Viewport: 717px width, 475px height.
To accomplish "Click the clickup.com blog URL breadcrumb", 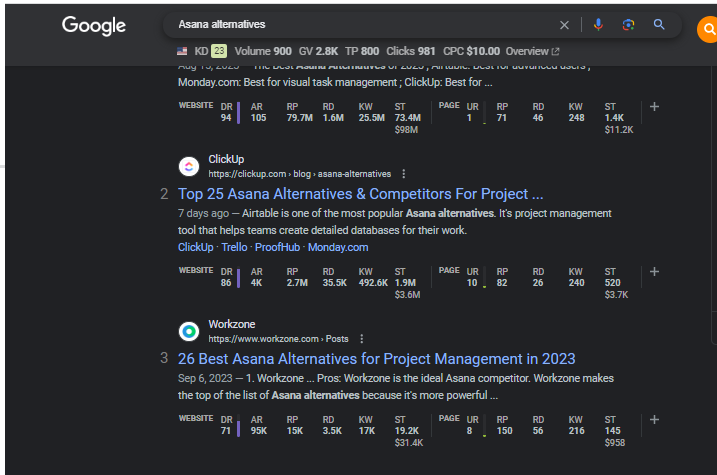I will [x=300, y=174].
